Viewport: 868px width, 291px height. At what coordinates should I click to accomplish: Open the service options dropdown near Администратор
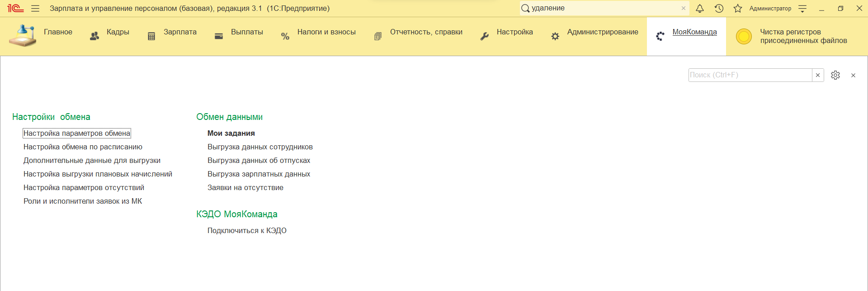[x=802, y=9]
